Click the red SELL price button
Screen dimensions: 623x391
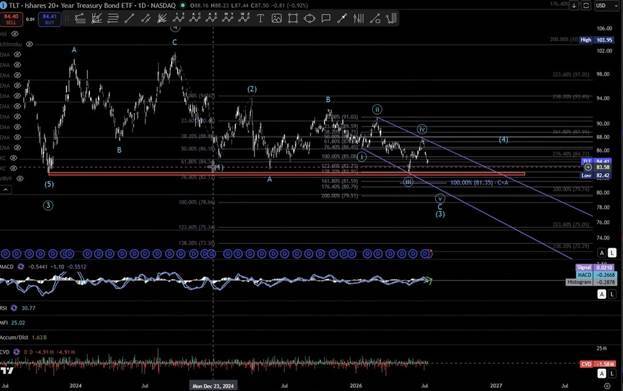click(x=11, y=19)
